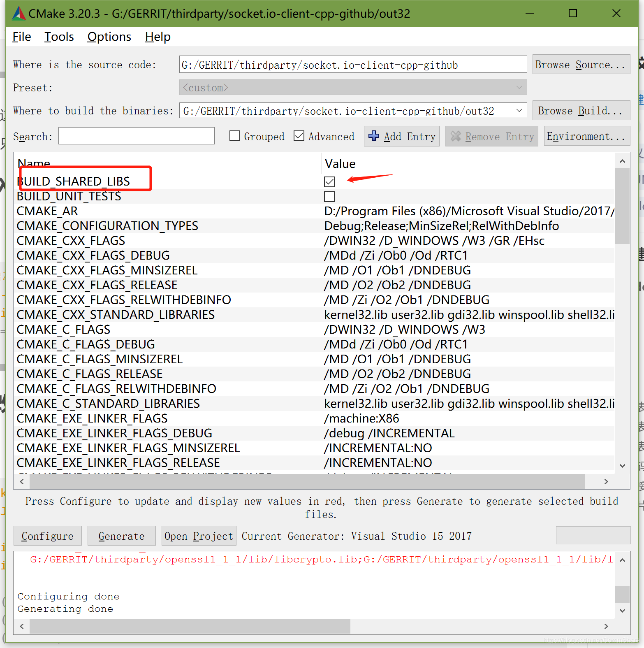Click the output log scroll down arrow
The width and height of the screenshot is (644, 648).
(622, 611)
